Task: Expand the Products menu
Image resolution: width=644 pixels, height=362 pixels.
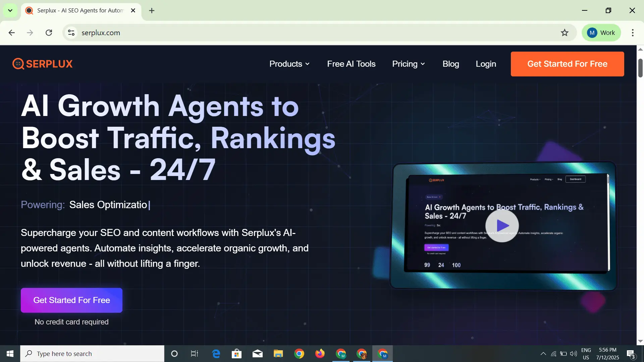Action: (x=289, y=64)
